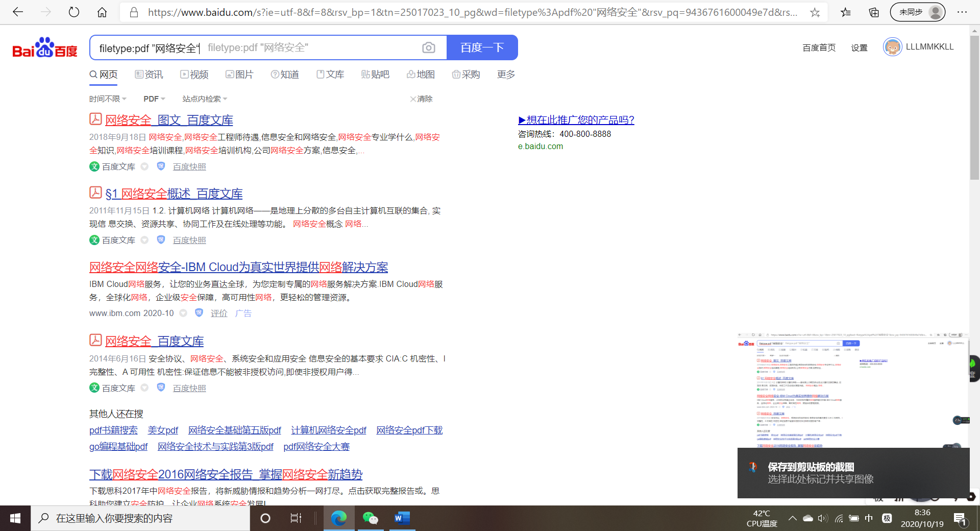The height and width of the screenshot is (531, 980).
Task: Click the 保存到剪贴板的截图 notification
Action: pyautogui.click(x=853, y=473)
